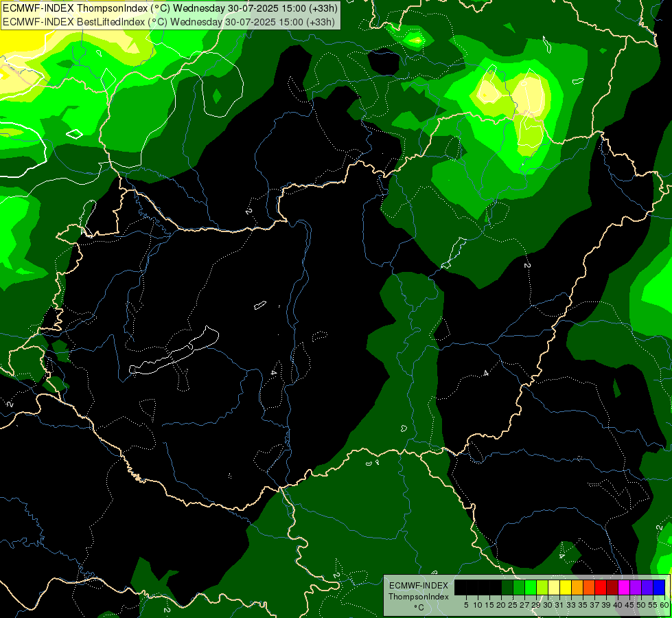Image resolution: width=672 pixels, height=618 pixels.
Task: Click the red-orange 35–37 legend swatch
Action: pos(589,587)
